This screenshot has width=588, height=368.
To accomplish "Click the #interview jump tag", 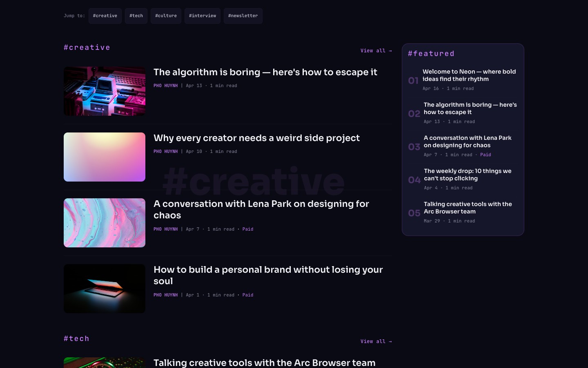I will (203, 16).
